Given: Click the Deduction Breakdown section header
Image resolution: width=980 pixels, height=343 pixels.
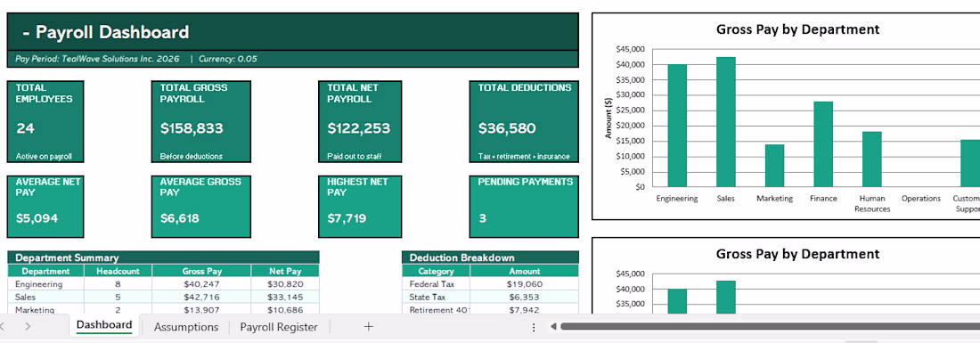Looking at the screenshot, I should coord(490,257).
